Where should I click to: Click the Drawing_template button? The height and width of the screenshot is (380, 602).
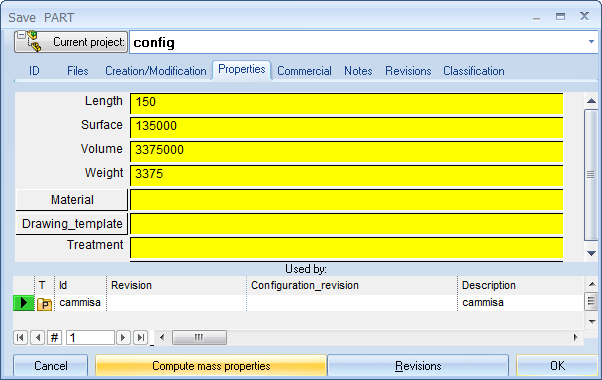(72, 224)
